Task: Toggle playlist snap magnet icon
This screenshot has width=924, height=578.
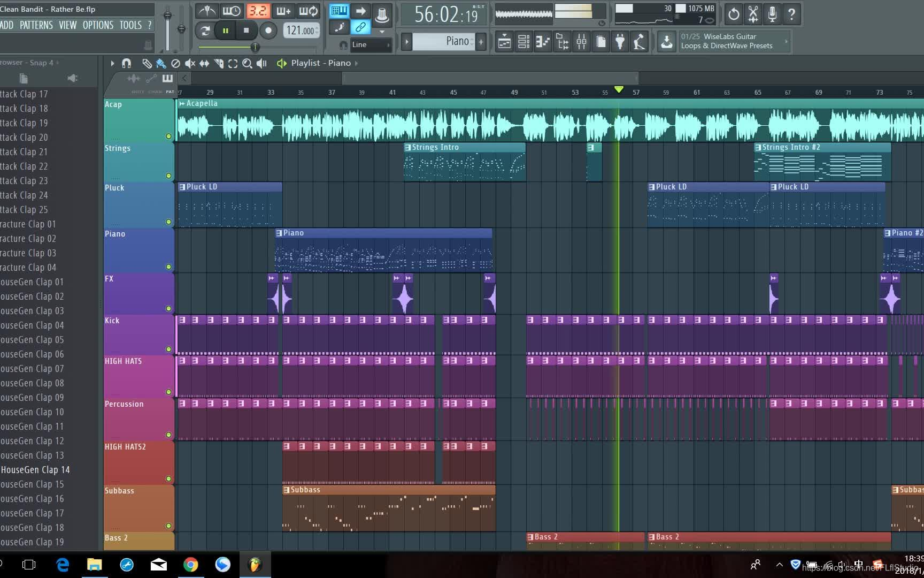Action: [127, 63]
